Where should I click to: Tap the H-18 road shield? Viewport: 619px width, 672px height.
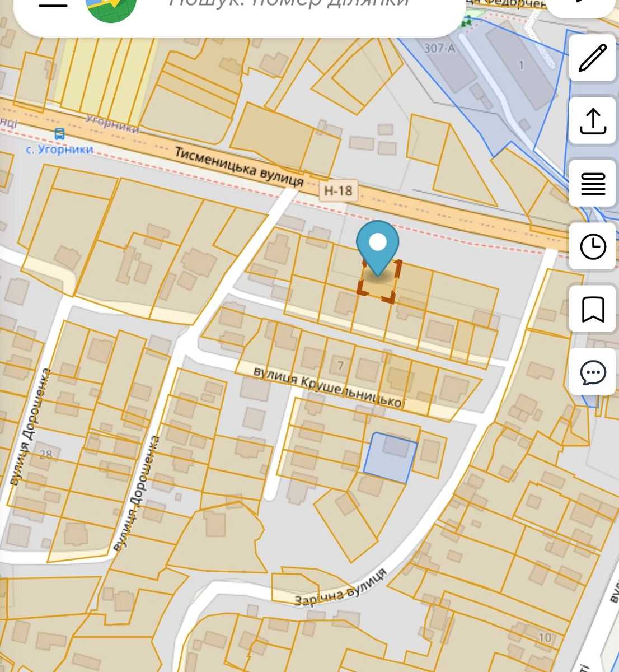click(x=338, y=191)
